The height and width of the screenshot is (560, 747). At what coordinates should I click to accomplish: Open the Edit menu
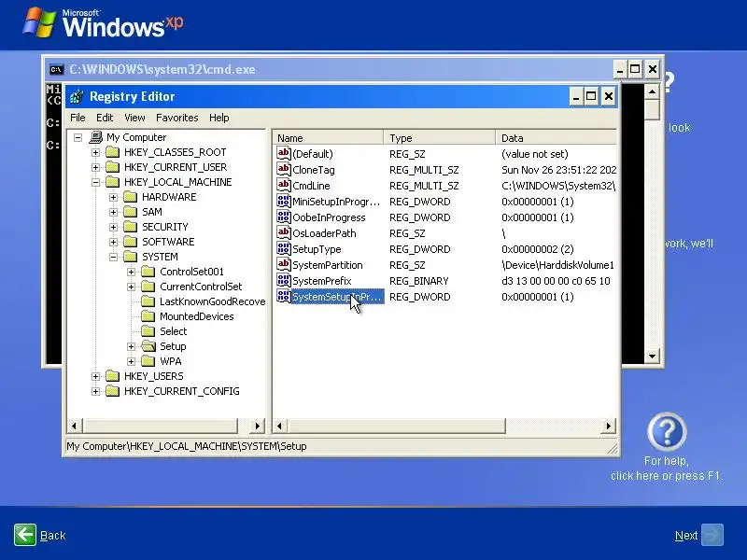105,118
